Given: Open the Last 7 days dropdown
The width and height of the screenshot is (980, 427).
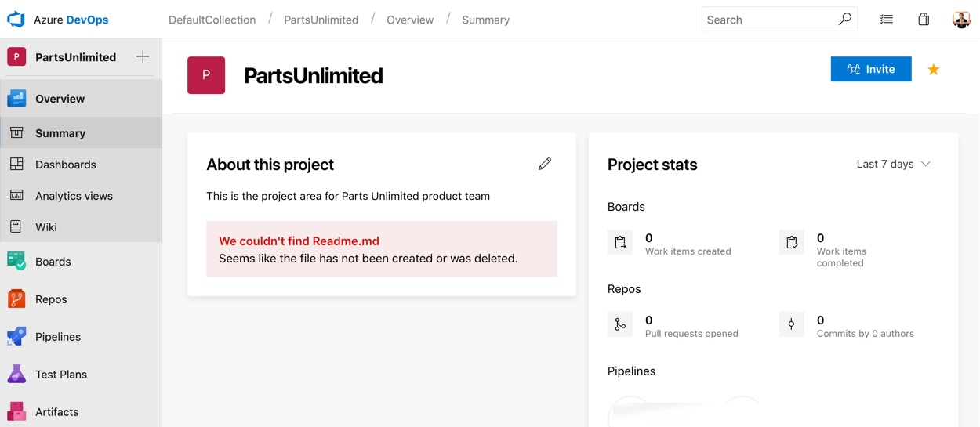Looking at the screenshot, I should point(893,164).
